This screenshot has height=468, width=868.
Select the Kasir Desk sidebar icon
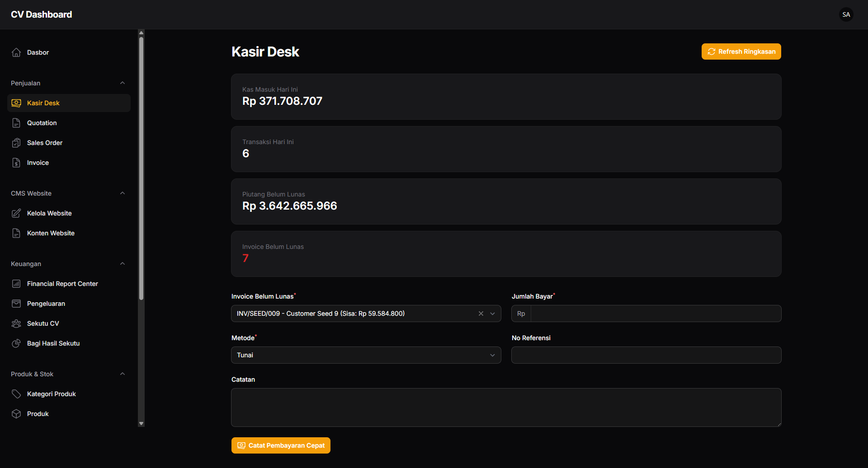pos(16,103)
